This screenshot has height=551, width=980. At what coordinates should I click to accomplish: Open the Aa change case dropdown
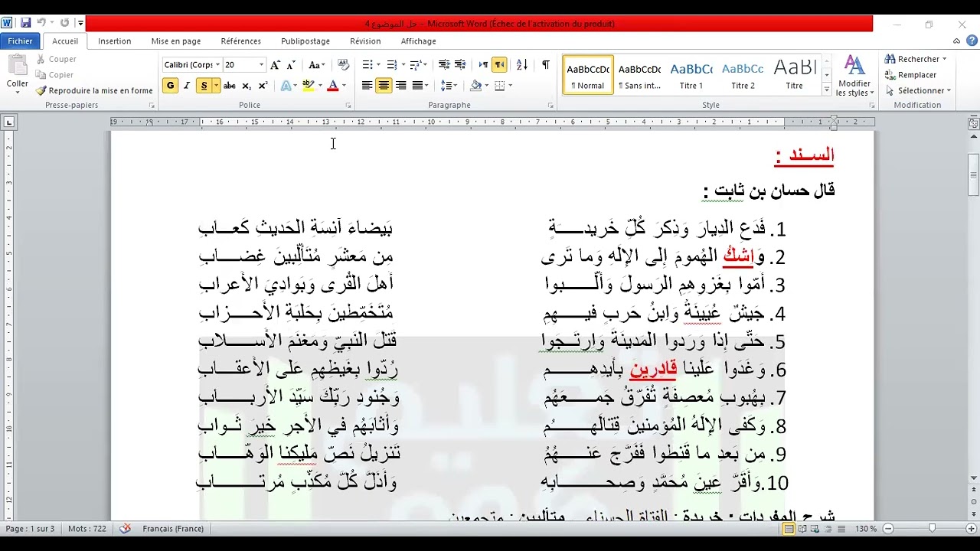tap(316, 65)
